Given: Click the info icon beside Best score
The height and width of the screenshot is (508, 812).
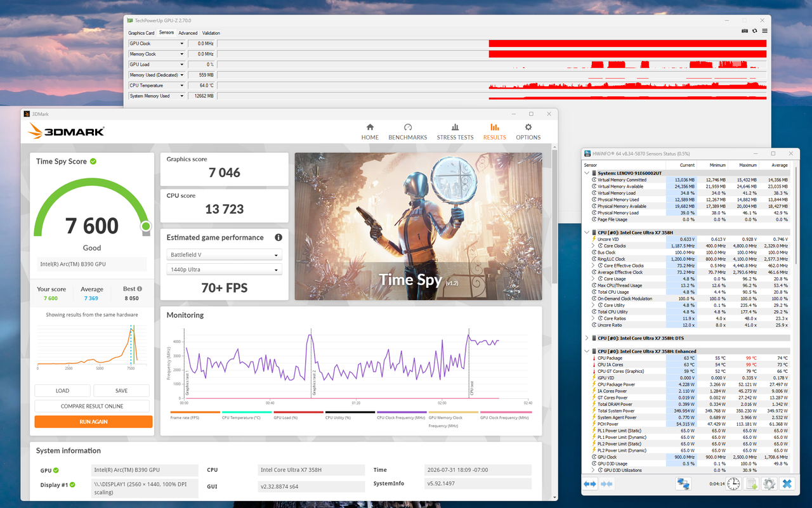Looking at the screenshot, I should pos(140,289).
